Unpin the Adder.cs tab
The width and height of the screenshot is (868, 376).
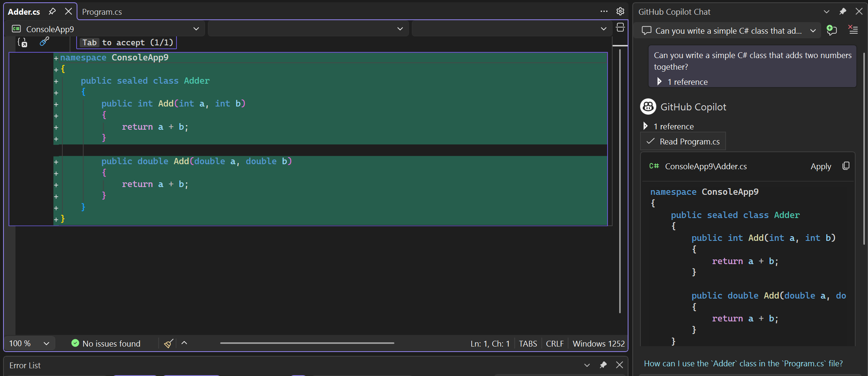(52, 11)
